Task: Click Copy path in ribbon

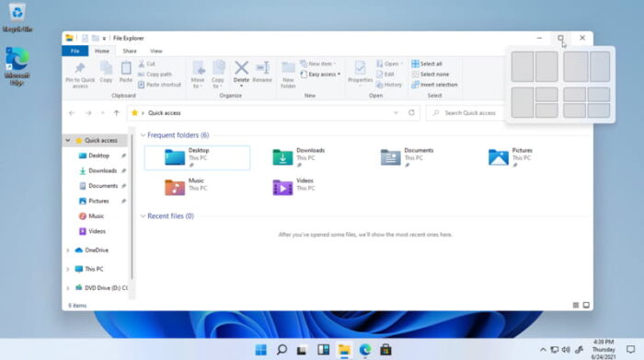Action: coord(155,75)
